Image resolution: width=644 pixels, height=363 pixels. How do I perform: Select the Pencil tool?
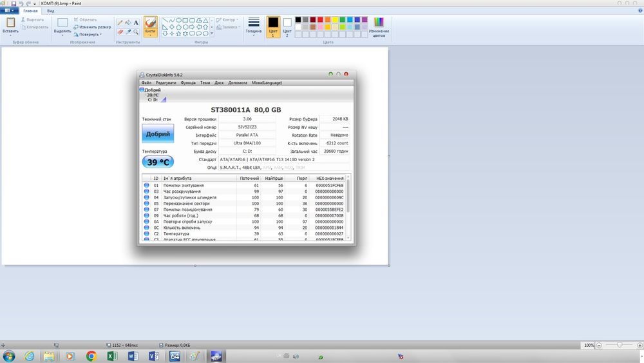click(120, 23)
